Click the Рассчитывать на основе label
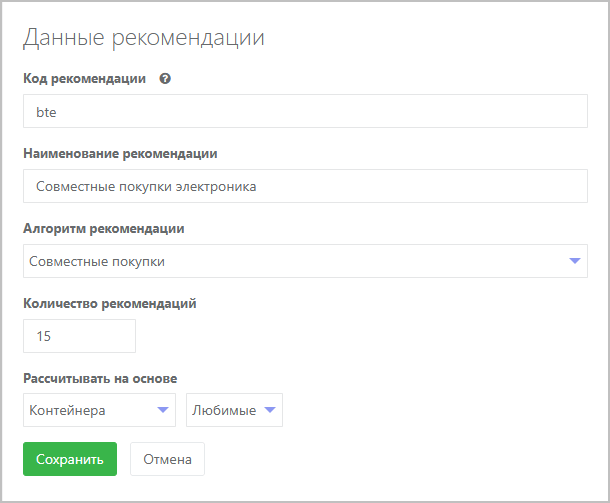The width and height of the screenshot is (610, 503). pyautogui.click(x=100, y=379)
